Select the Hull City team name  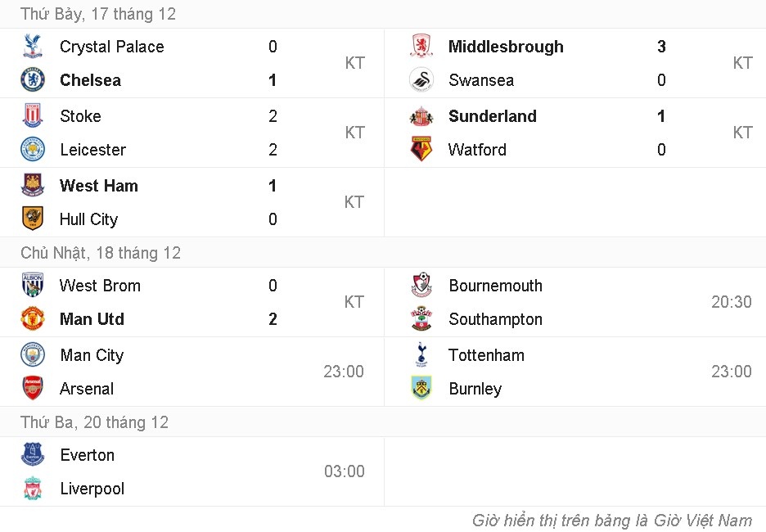pos(88,219)
